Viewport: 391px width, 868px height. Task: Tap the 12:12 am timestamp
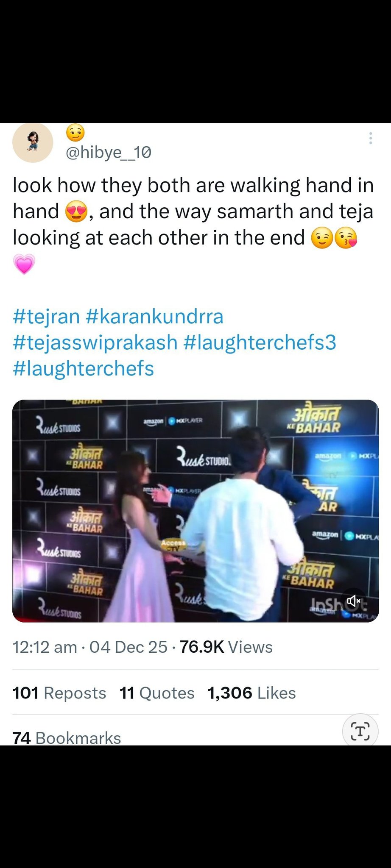(x=45, y=647)
